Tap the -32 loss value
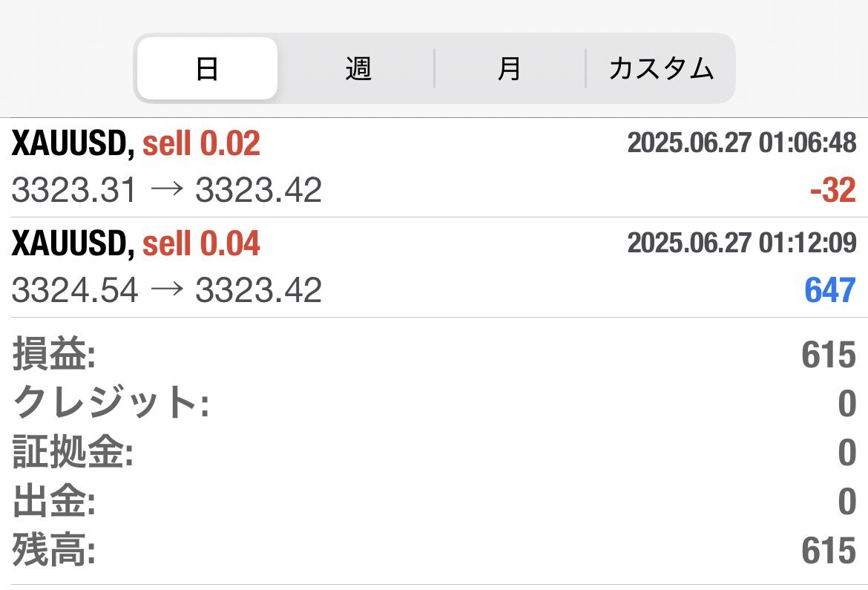The width and height of the screenshot is (868, 590). pyautogui.click(x=833, y=190)
